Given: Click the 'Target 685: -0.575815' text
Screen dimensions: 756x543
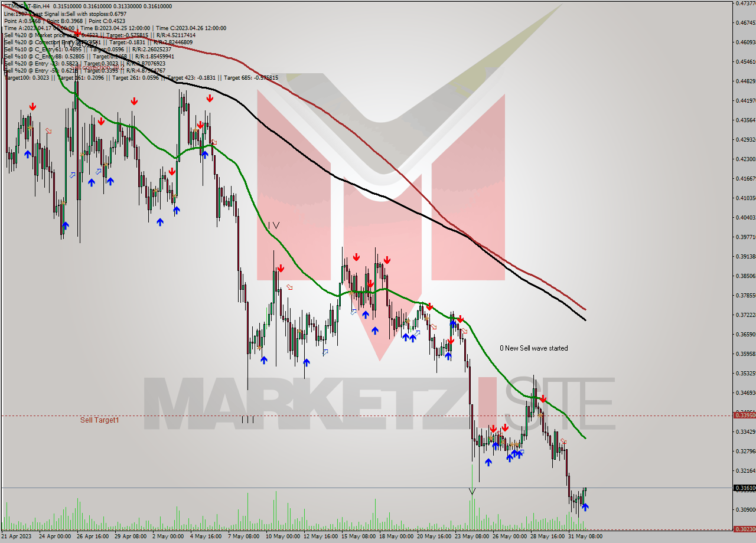Looking at the screenshot, I should (x=251, y=78).
